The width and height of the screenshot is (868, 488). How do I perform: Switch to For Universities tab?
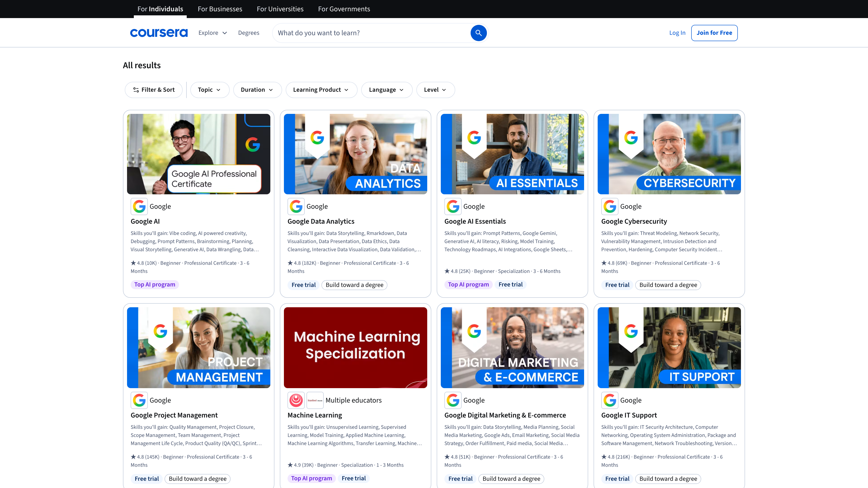[280, 9]
